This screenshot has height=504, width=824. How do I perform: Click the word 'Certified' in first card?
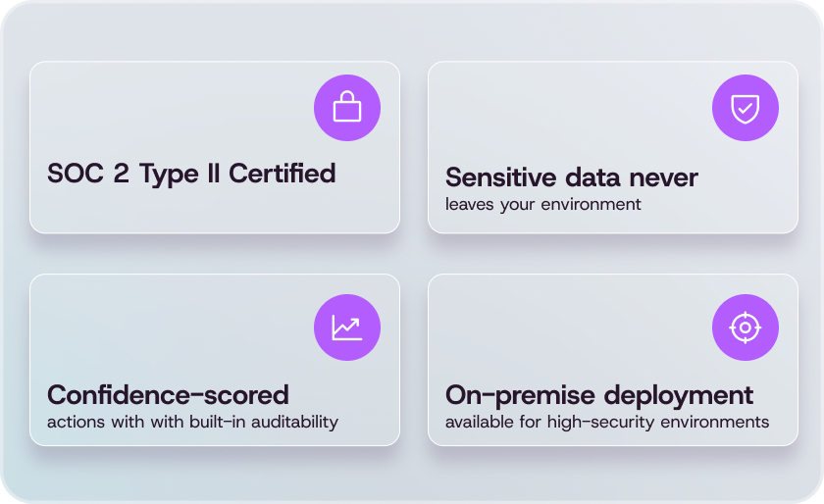coord(282,174)
